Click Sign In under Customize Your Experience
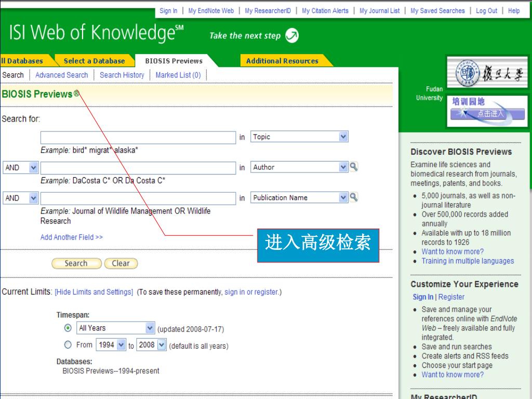This screenshot has width=532, height=399. (x=423, y=297)
